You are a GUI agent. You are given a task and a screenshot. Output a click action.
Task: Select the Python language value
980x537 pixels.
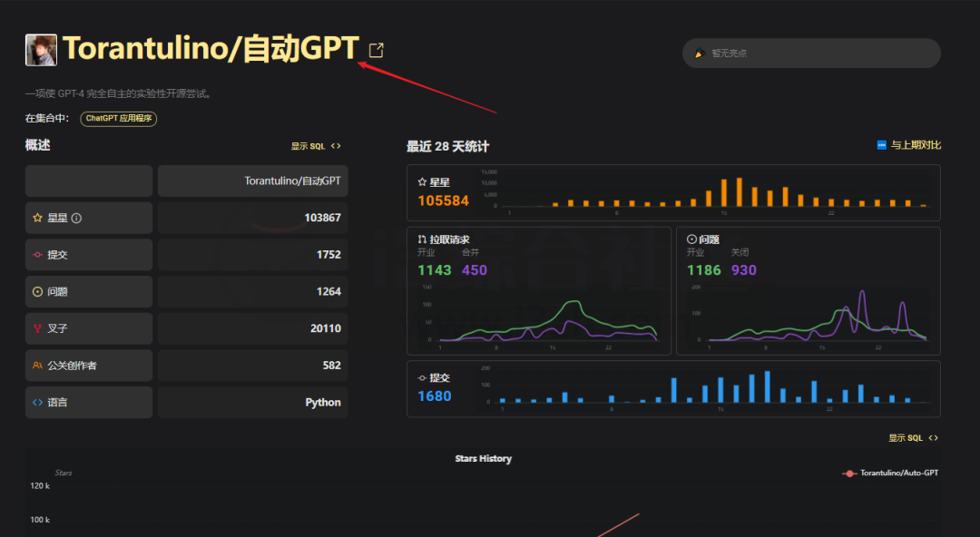point(323,402)
